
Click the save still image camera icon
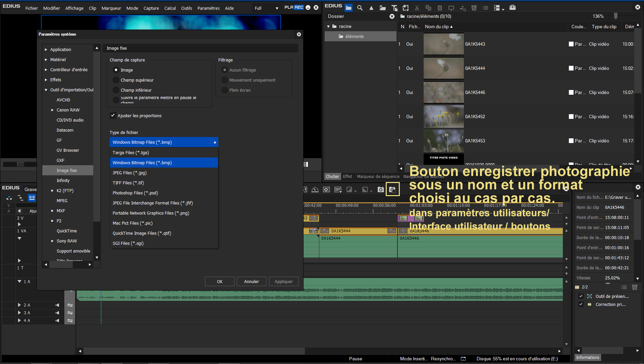381,190
